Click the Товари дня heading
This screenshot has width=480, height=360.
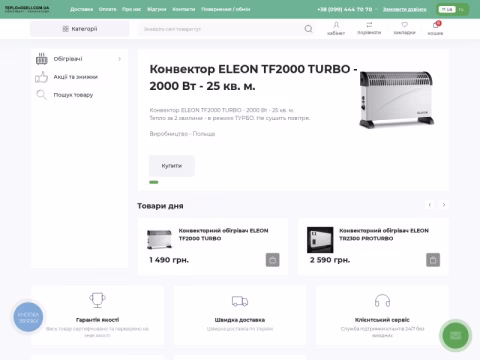160,206
